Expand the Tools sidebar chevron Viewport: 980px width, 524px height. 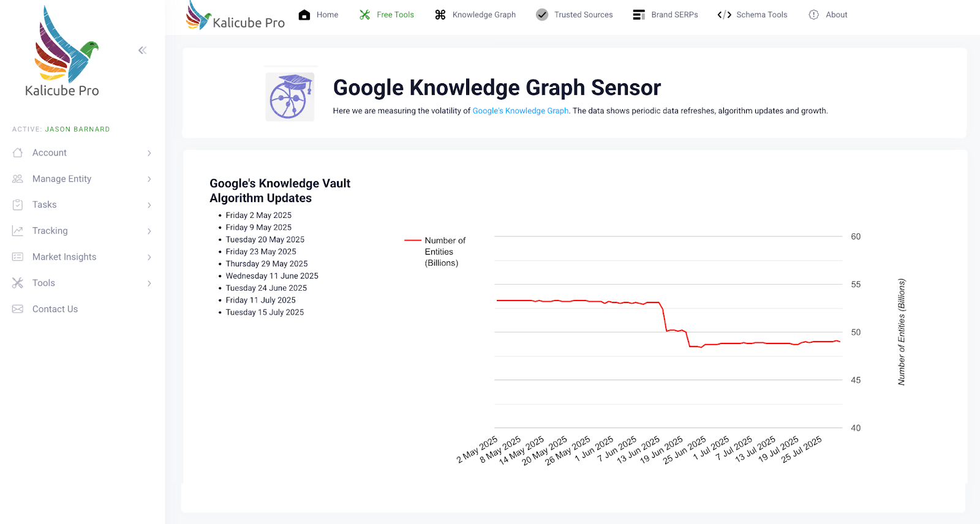coord(149,283)
